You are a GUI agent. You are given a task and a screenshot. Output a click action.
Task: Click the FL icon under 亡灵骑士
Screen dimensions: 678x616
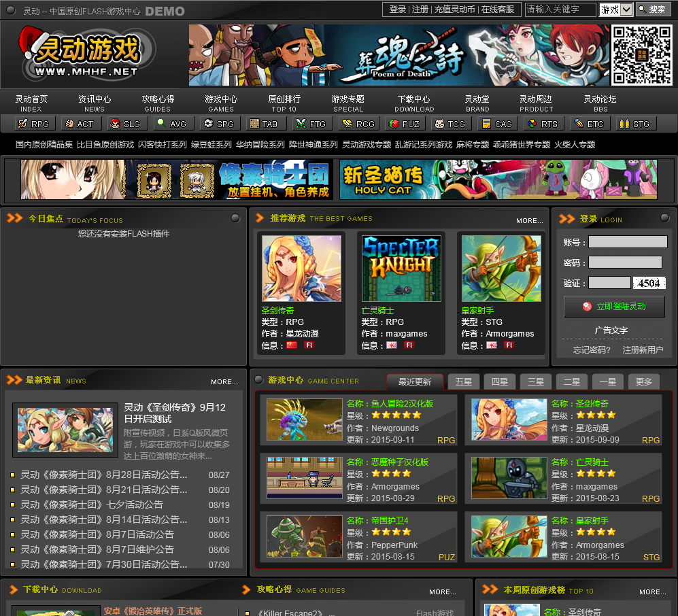point(409,345)
